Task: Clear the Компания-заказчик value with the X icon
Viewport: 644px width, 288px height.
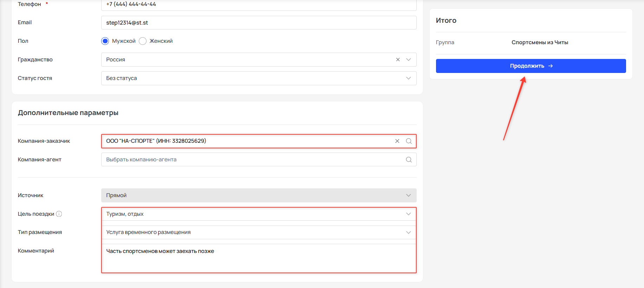Action: [x=397, y=141]
